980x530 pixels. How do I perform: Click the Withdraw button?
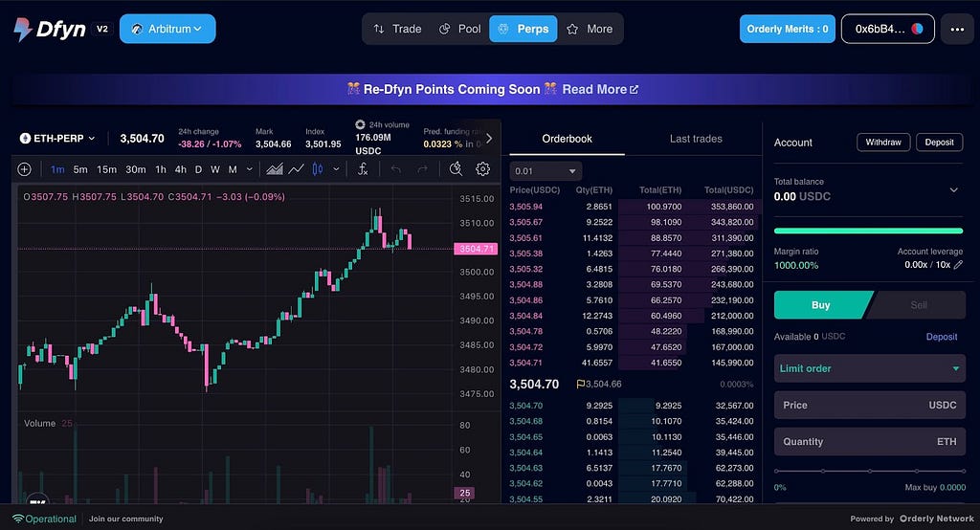pyautogui.click(x=883, y=143)
